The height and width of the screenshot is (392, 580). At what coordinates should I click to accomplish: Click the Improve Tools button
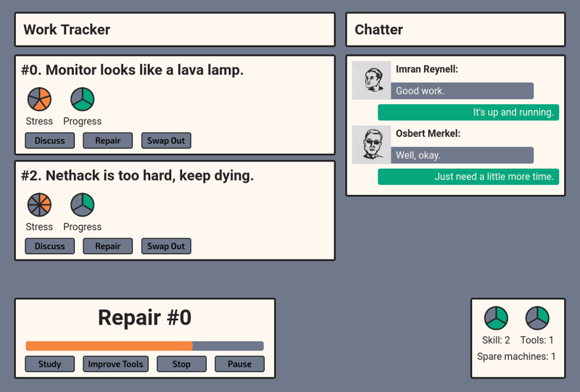coord(115,364)
